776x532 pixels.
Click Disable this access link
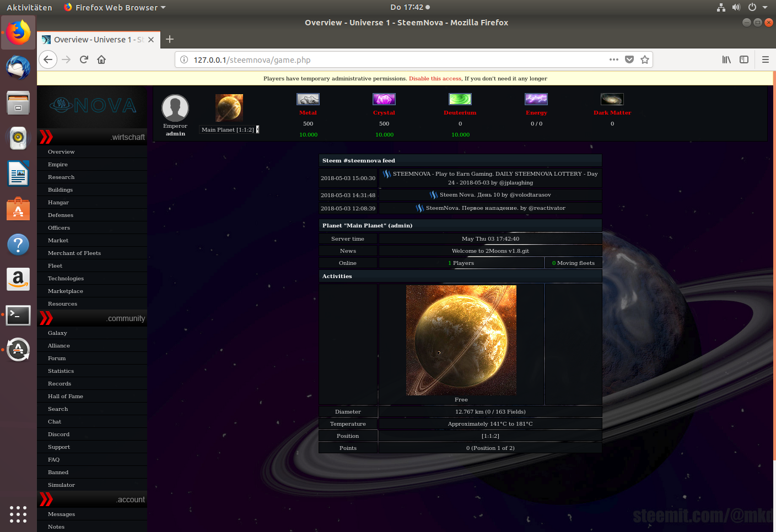[435, 78]
